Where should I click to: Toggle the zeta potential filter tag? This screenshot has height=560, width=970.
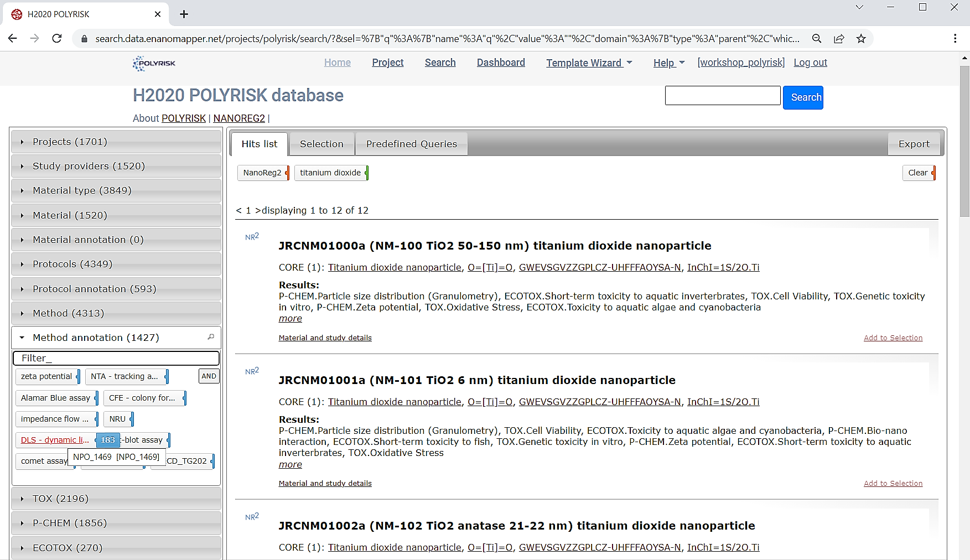[46, 376]
